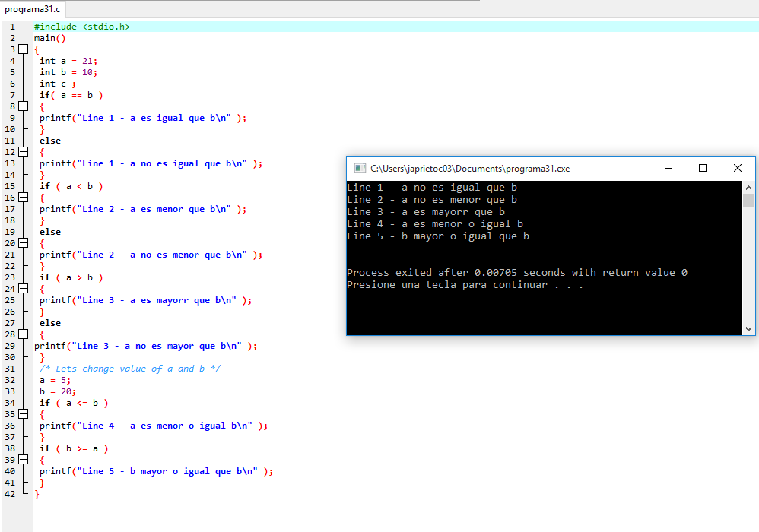Click console output 'Line 1 - a no es igual que b'
This screenshot has width=759, height=532.
[432, 188]
